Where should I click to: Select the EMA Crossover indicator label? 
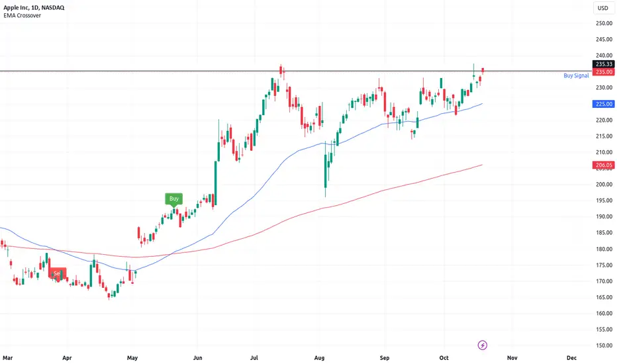(x=22, y=15)
